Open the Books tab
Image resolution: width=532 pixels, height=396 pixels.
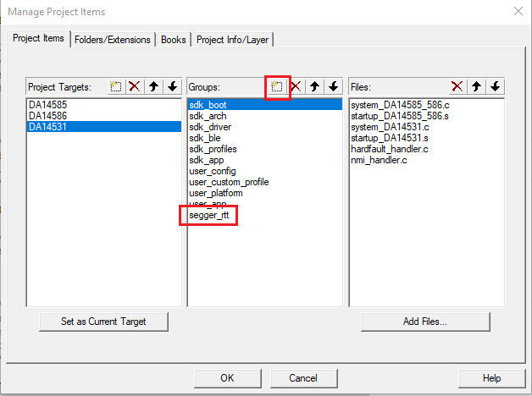(x=173, y=40)
